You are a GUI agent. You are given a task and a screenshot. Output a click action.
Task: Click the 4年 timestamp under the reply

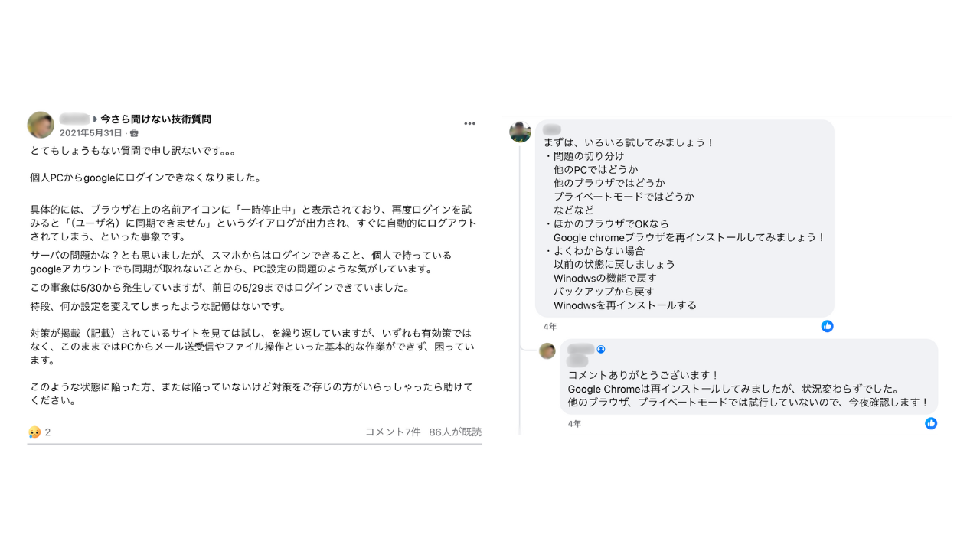tap(574, 424)
